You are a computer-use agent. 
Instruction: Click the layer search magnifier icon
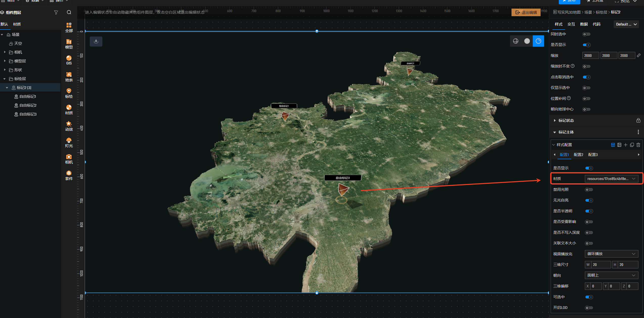tap(69, 12)
